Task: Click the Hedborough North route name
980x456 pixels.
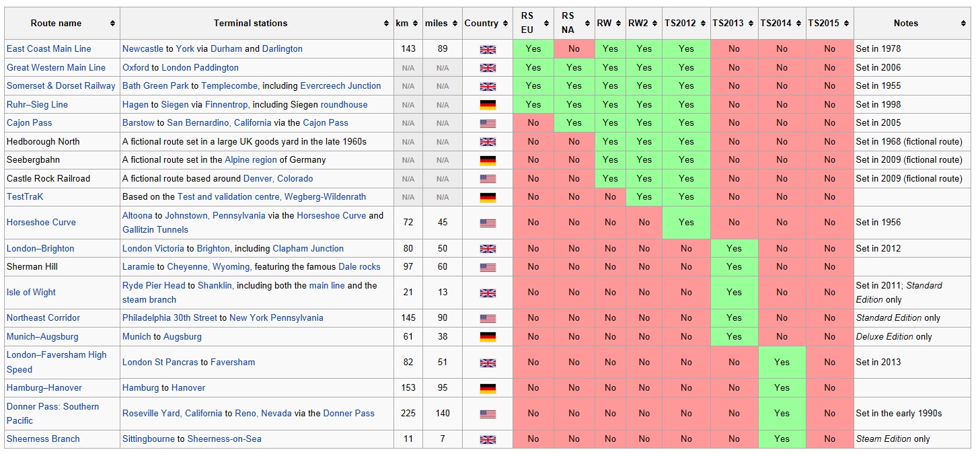Action: [x=43, y=141]
